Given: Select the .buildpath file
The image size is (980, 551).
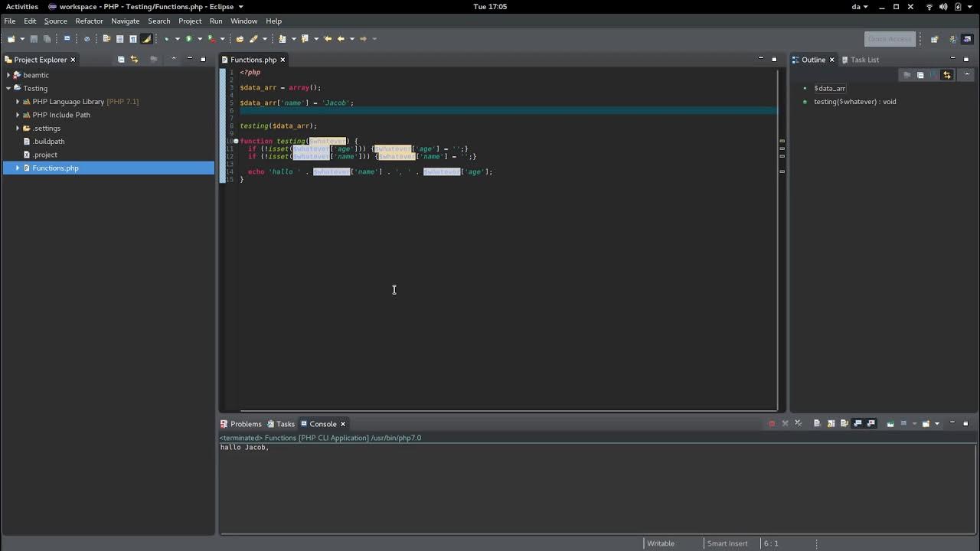Looking at the screenshot, I should click(x=48, y=142).
